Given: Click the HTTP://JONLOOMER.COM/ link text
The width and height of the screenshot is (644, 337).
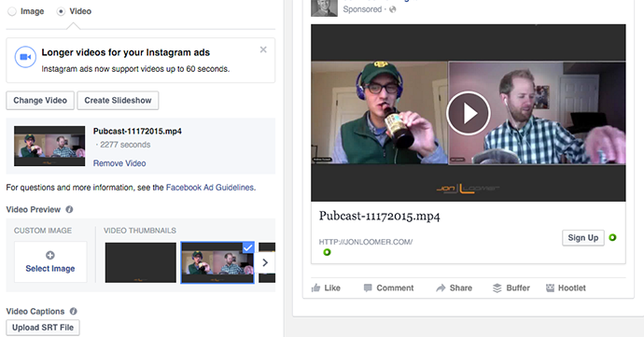Looking at the screenshot, I should point(366,242).
